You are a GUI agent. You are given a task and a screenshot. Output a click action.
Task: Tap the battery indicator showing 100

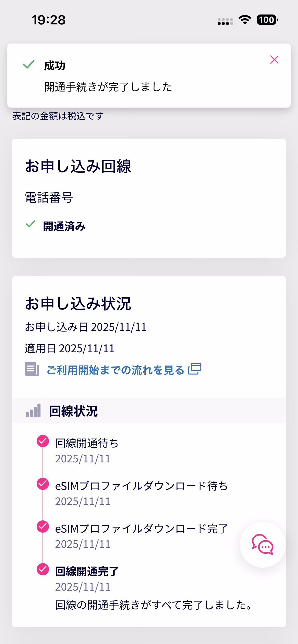[267, 20]
